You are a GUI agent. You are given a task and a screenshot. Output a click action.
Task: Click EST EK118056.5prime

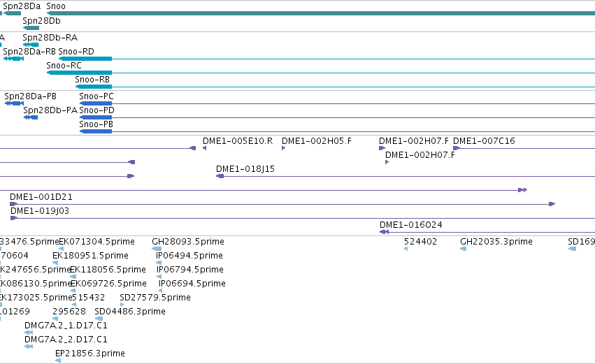[73, 277]
